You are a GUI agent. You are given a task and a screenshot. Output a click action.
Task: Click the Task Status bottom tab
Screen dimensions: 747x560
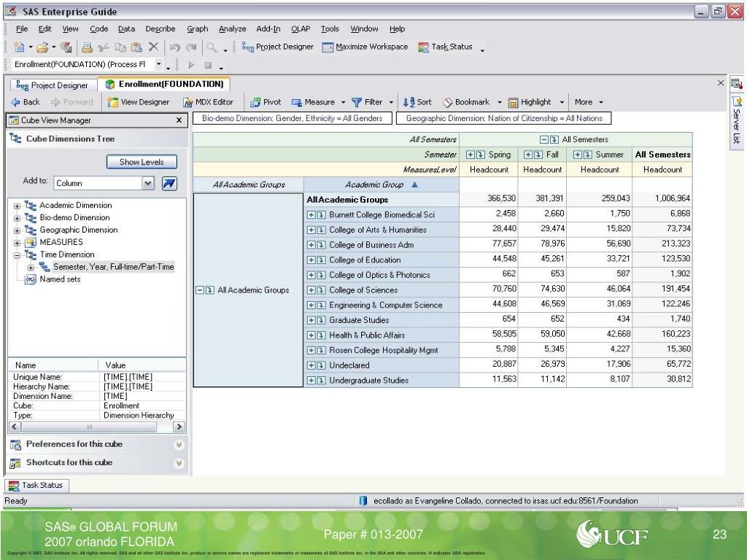point(36,485)
